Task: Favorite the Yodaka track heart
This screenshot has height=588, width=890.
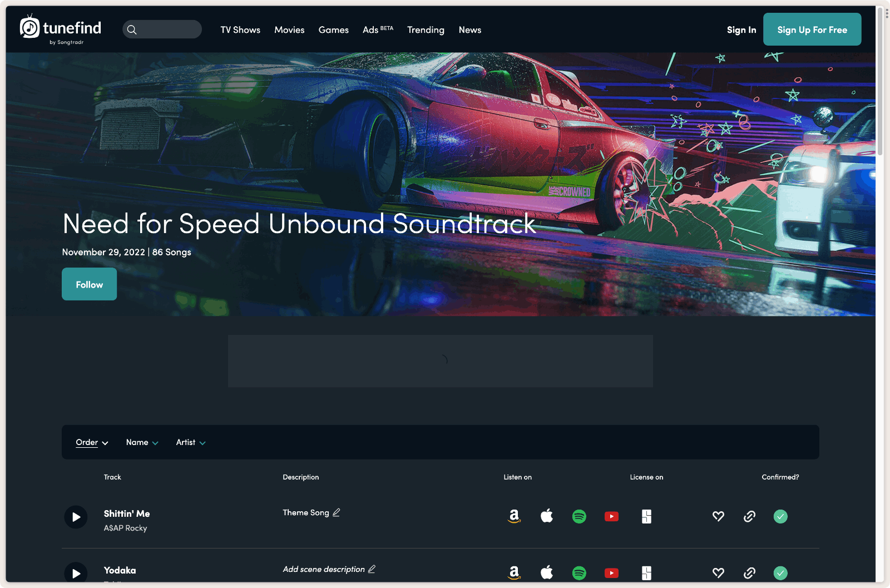Action: [x=718, y=573]
